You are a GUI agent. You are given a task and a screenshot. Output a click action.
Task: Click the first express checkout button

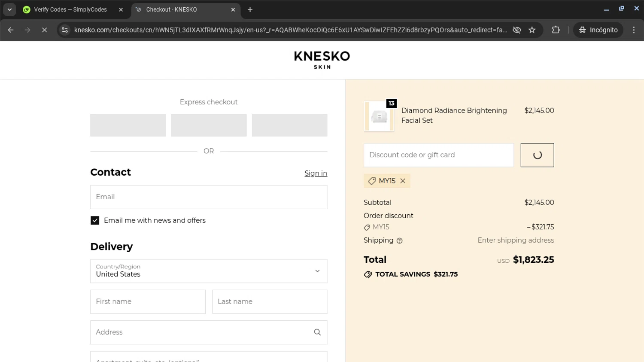(128, 125)
